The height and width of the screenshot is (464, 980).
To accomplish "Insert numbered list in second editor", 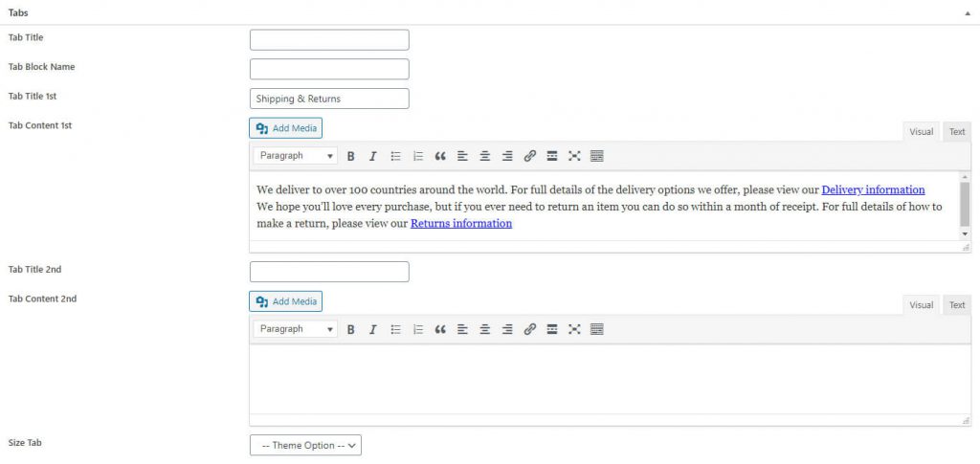I will point(418,329).
